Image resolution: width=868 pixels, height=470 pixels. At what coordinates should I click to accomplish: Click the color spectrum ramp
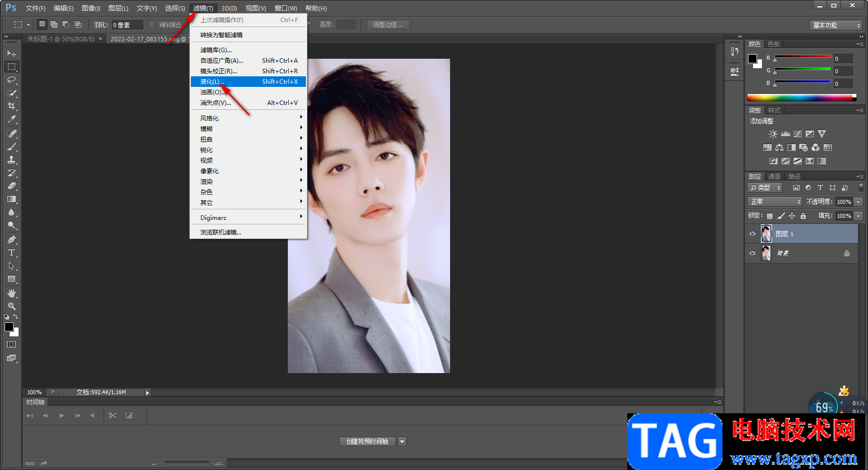802,97
